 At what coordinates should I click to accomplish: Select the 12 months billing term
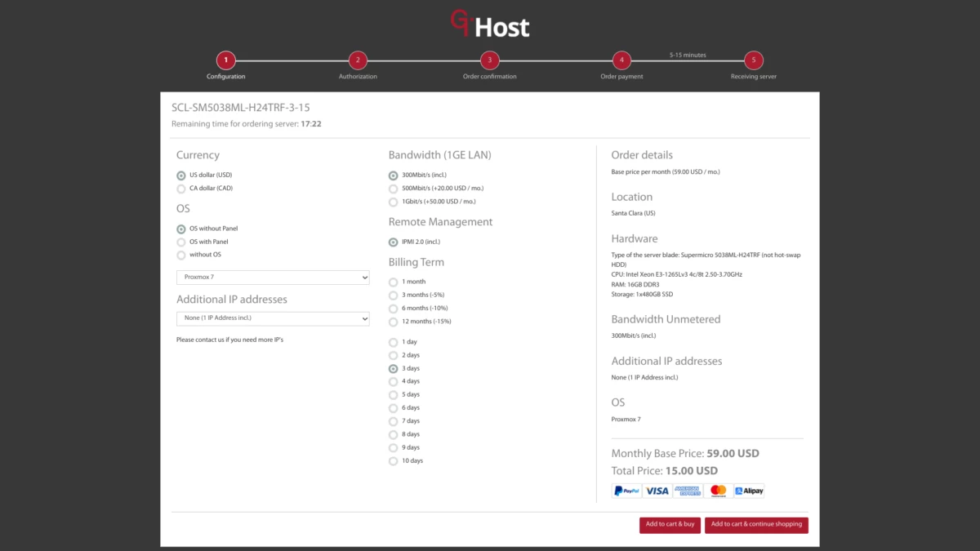(x=393, y=321)
